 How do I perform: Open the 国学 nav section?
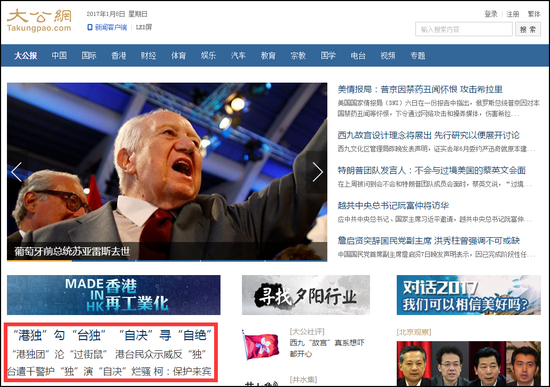(x=328, y=55)
